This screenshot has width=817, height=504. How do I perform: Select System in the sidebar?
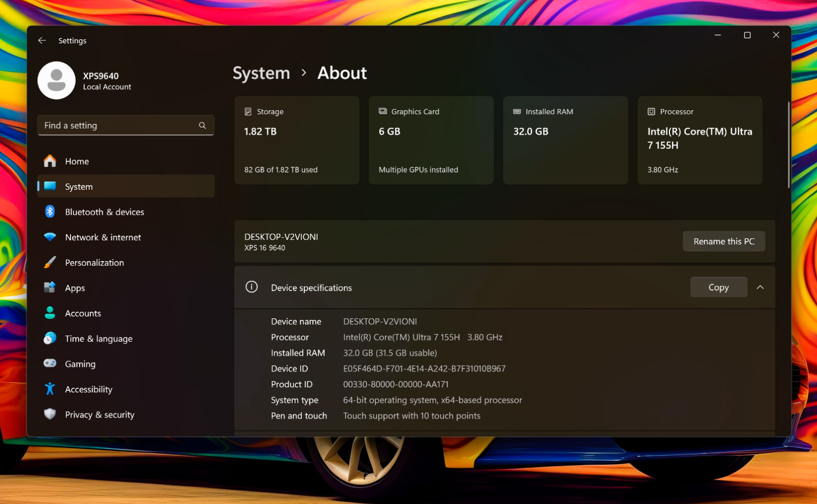126,186
